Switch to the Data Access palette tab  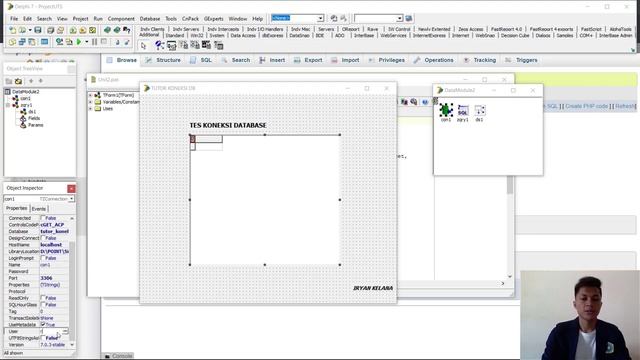coord(243,36)
